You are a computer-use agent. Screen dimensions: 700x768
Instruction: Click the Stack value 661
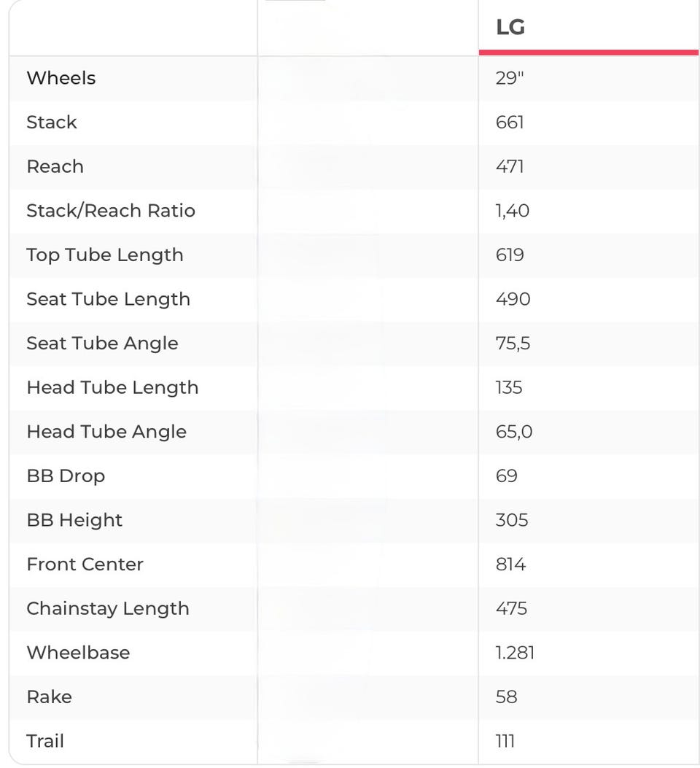pos(510,123)
